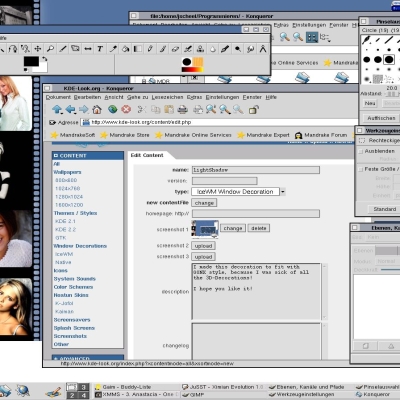Click GIMP black foreground color swatch
Image resolution: width=400 pixels, height=400 pixels.
[31, 61]
